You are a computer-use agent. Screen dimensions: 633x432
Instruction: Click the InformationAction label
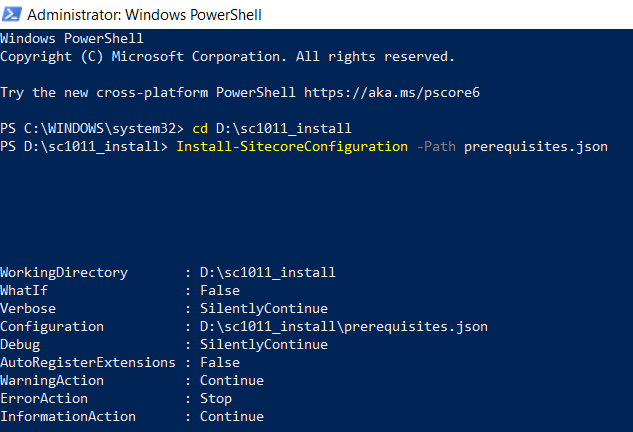[68, 416]
